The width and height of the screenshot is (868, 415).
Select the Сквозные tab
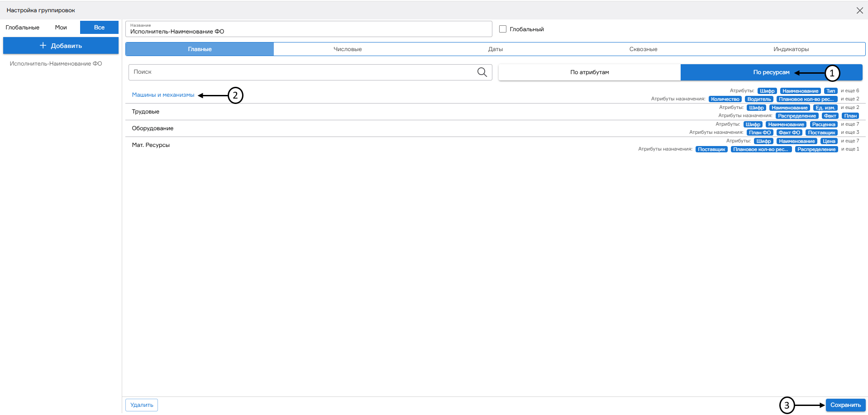[643, 49]
